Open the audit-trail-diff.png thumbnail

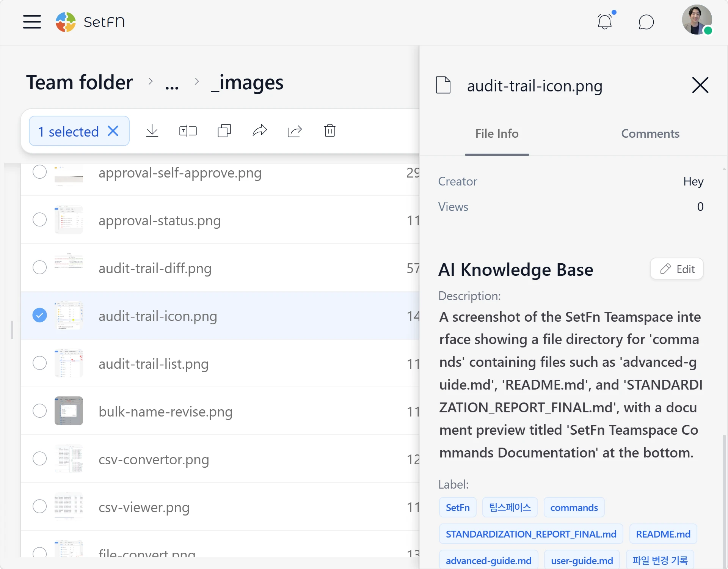69,267
